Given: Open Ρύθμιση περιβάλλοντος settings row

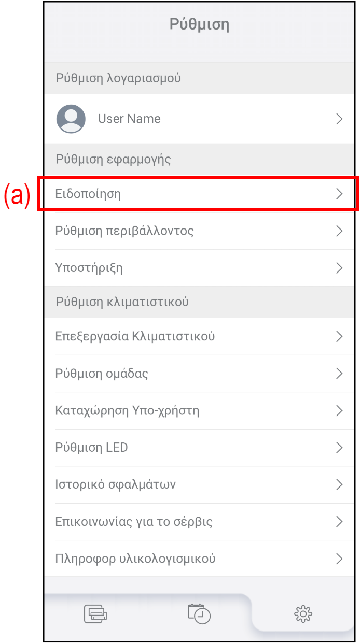Looking at the screenshot, I should coord(124,231).
